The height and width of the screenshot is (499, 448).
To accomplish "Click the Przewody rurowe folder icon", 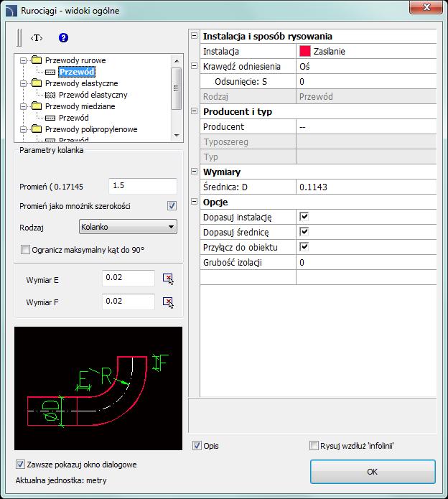I will 37,60.
